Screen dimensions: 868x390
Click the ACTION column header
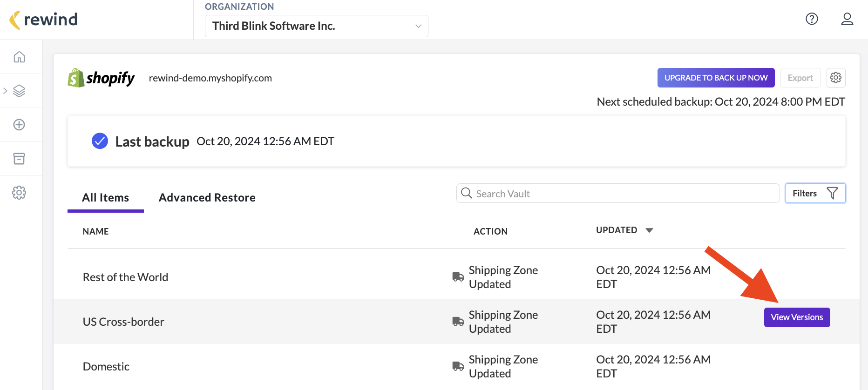pyautogui.click(x=490, y=231)
